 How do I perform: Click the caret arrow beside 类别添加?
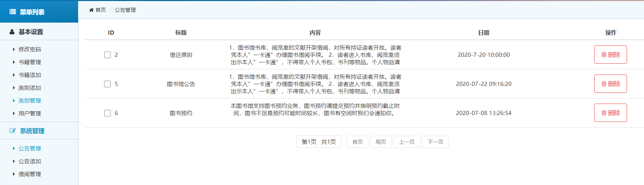[14, 88]
